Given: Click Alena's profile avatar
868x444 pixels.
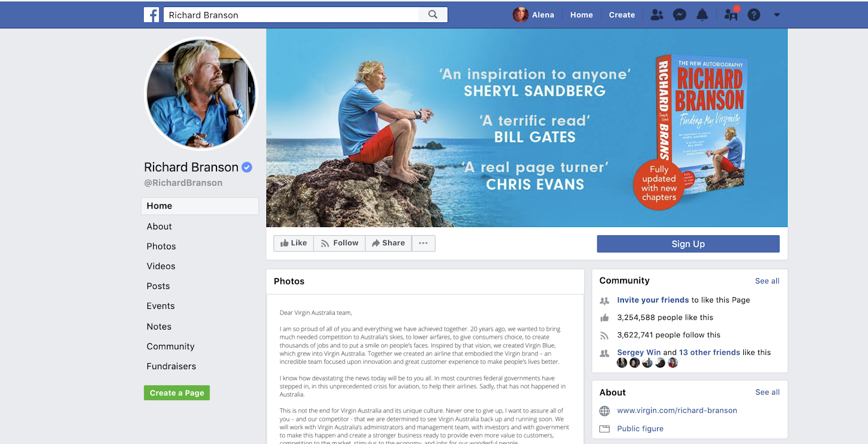Looking at the screenshot, I should (520, 15).
